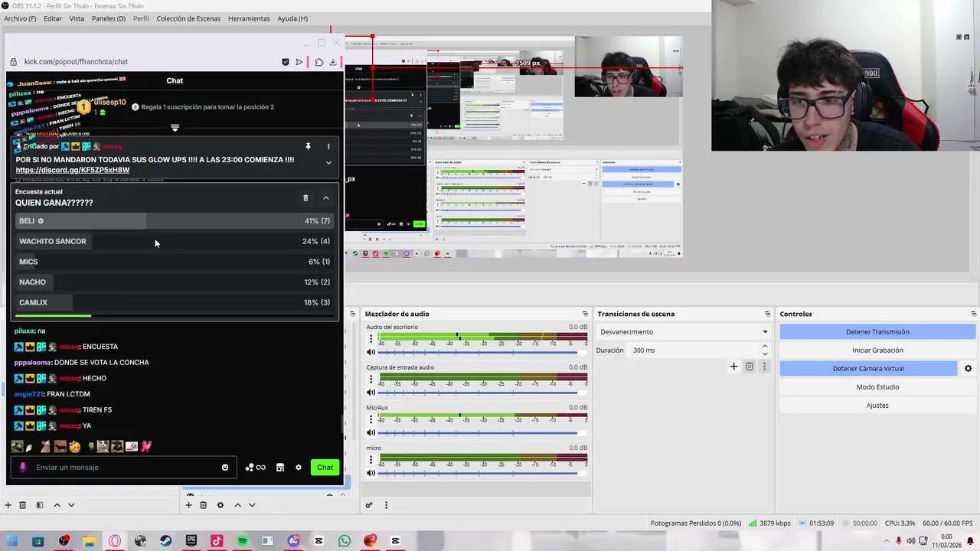Select the BELI poll option
The image size is (980, 551).
click(175, 220)
